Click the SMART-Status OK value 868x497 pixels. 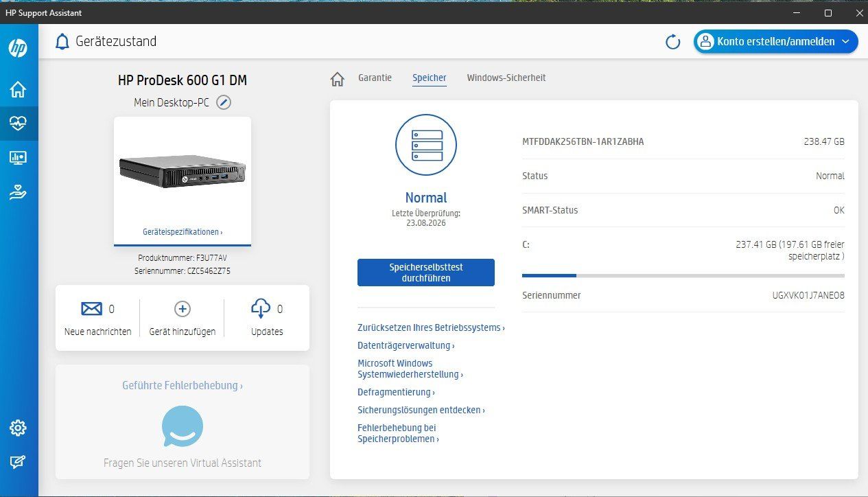tap(838, 210)
